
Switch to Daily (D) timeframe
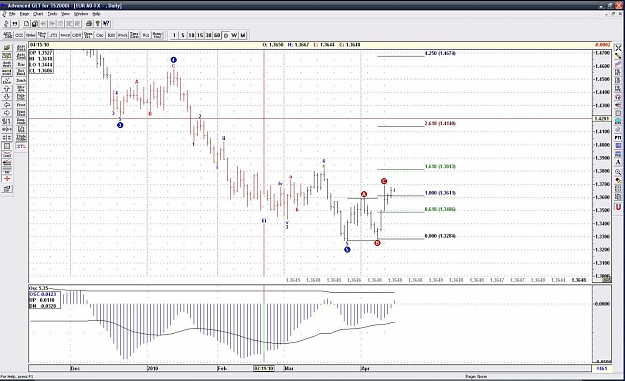click(x=226, y=35)
